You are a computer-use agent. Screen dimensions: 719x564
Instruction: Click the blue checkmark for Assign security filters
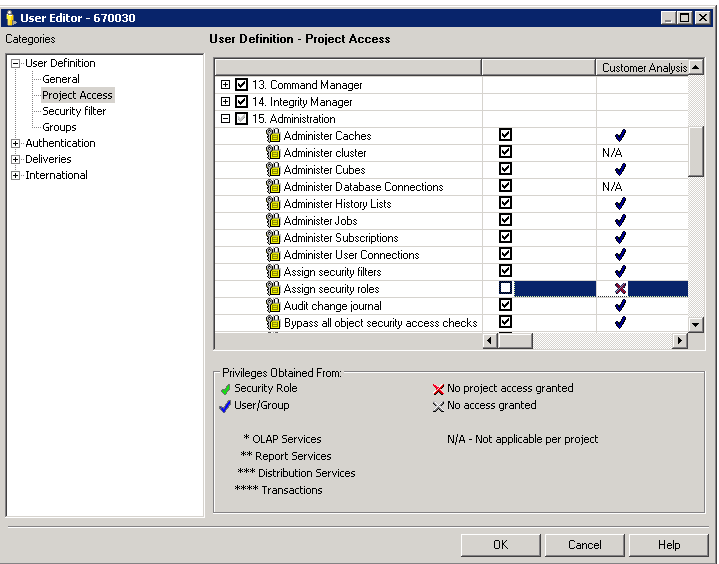click(620, 271)
